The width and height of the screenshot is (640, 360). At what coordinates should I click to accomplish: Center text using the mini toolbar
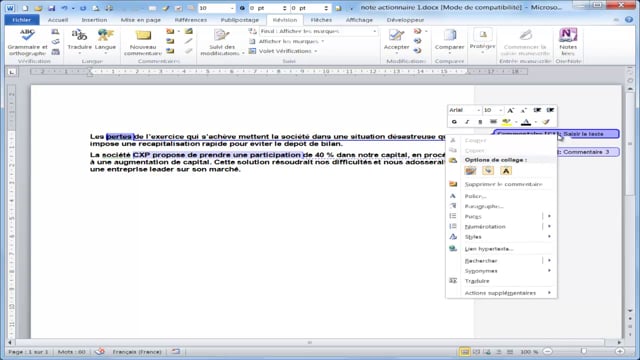(493, 122)
